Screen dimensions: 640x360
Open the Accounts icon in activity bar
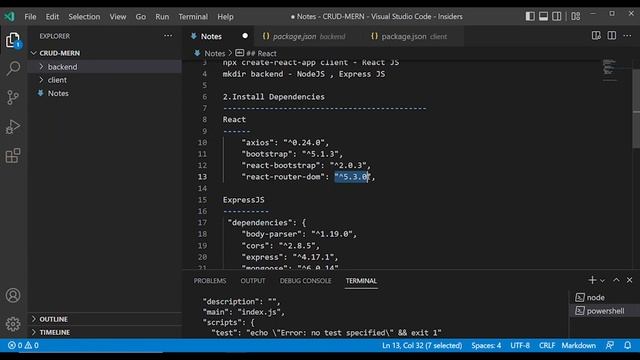[x=13, y=295]
